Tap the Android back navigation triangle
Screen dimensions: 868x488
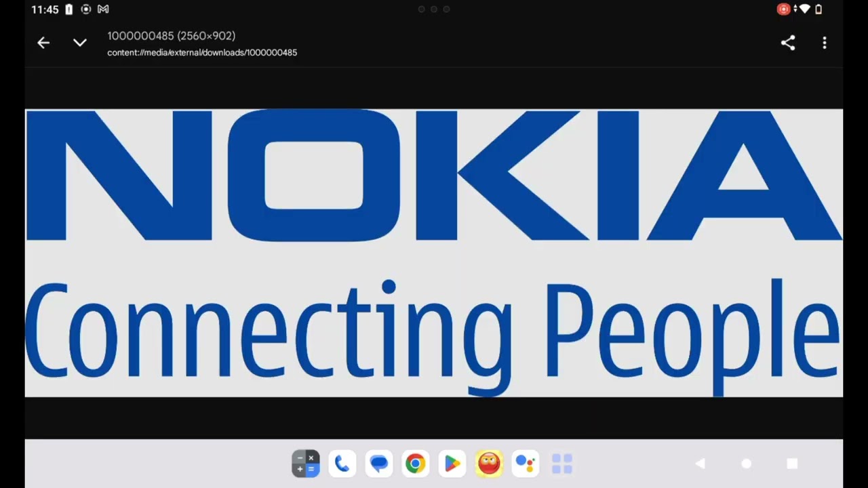click(x=701, y=464)
